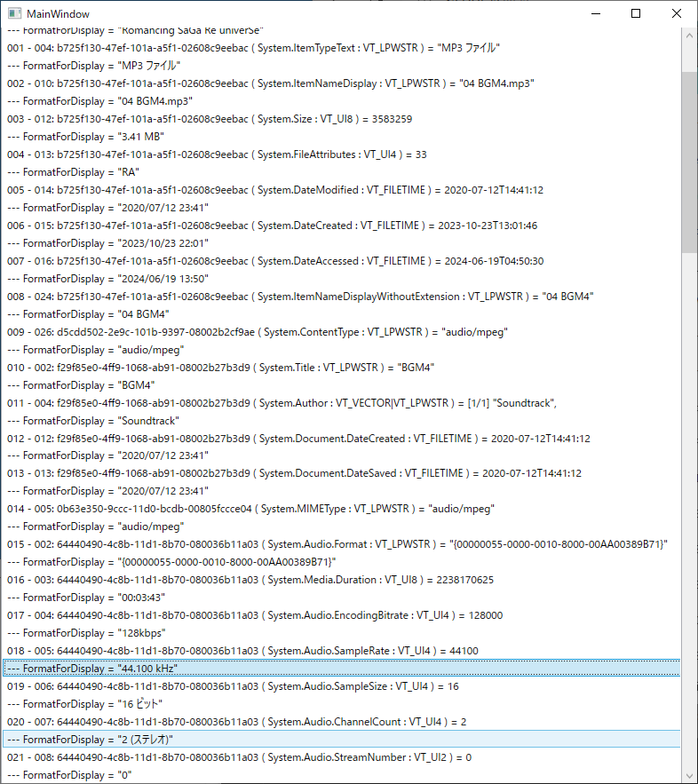The height and width of the screenshot is (784, 698).
Task: Select FormatForDisplay "00:03:43" row
Action: [x=342, y=598]
